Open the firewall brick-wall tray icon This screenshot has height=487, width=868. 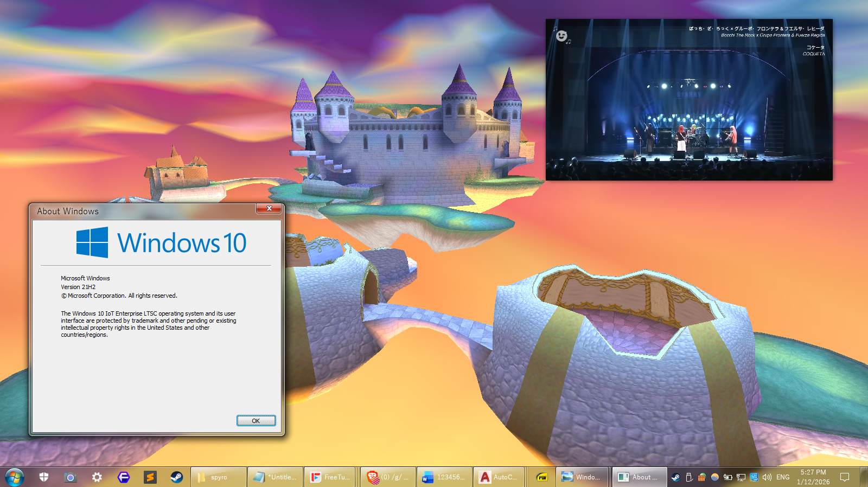click(x=701, y=477)
